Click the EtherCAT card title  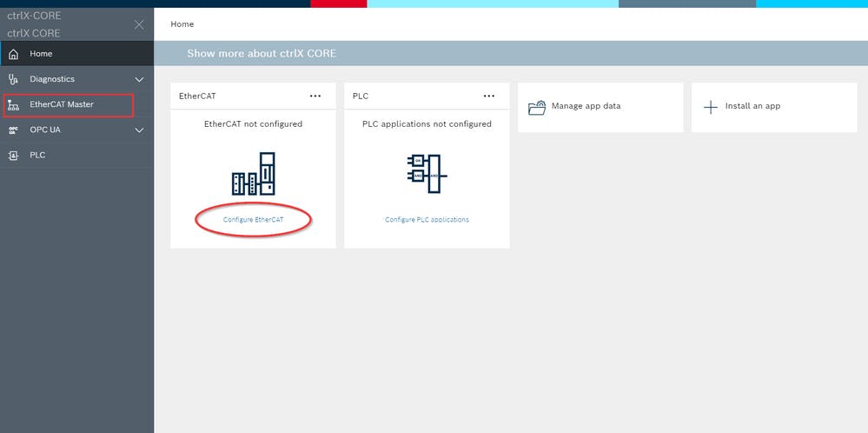197,96
